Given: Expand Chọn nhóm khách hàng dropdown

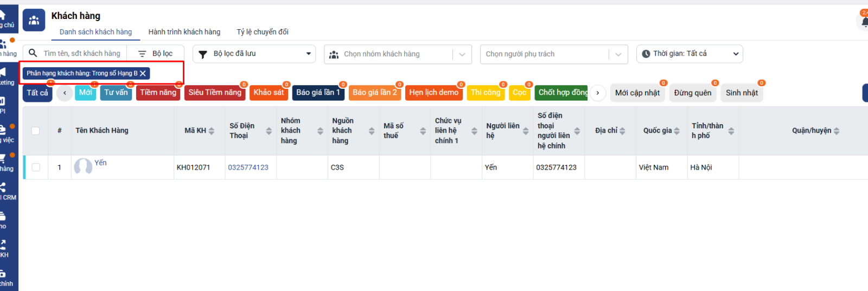Looking at the screenshot, I should (462, 54).
